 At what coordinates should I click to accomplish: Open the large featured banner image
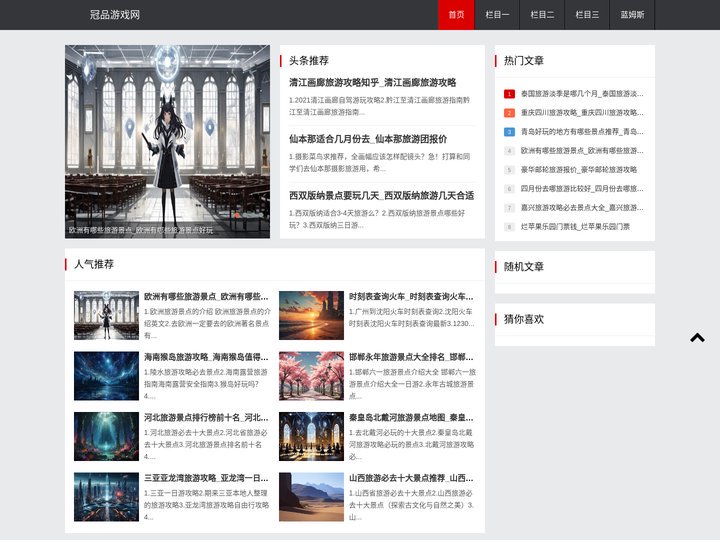167,141
